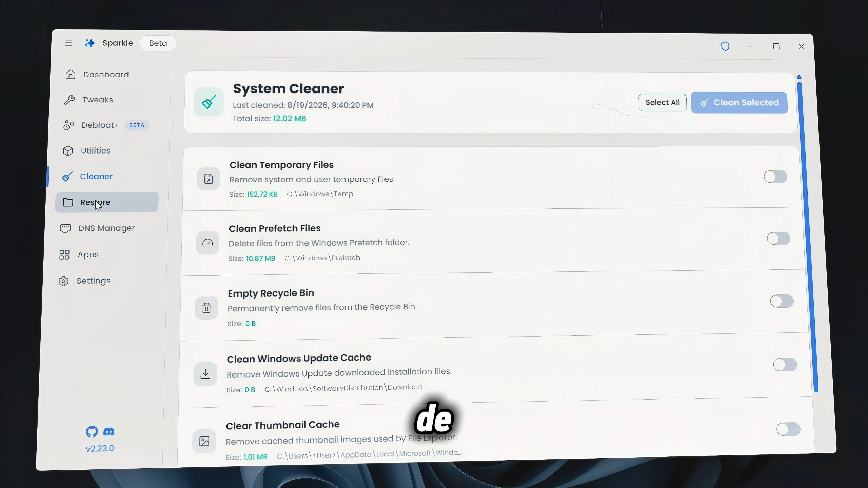Open the GitHub link icon

[x=92, y=431]
